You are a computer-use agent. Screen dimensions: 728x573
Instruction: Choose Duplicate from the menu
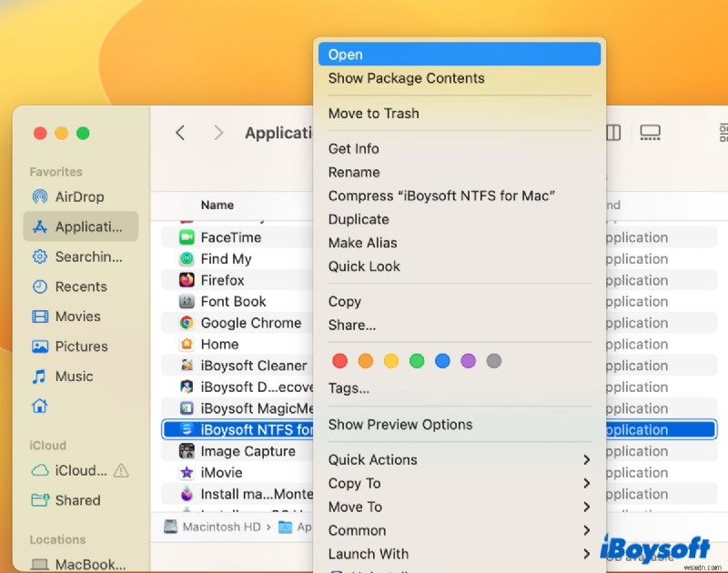[x=460, y=219]
